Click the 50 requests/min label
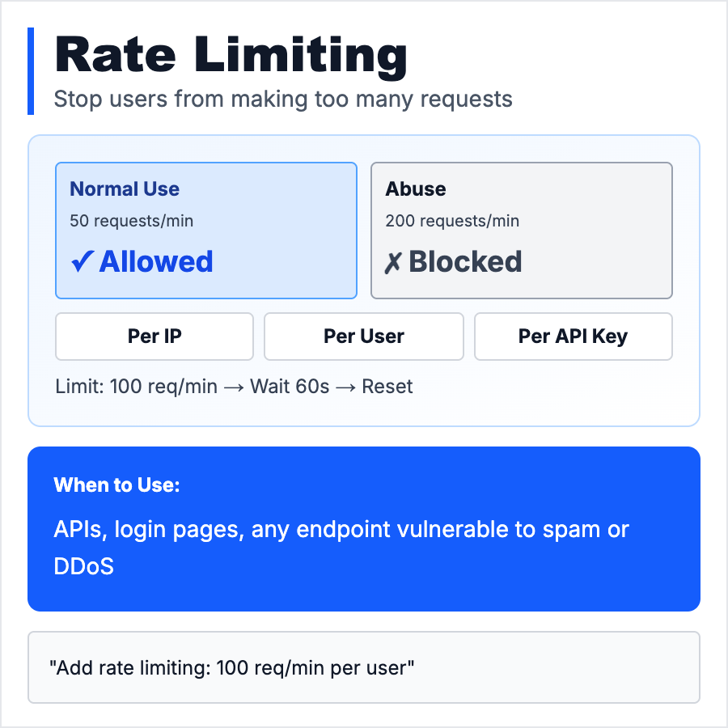This screenshot has height=728, width=728. [x=132, y=221]
